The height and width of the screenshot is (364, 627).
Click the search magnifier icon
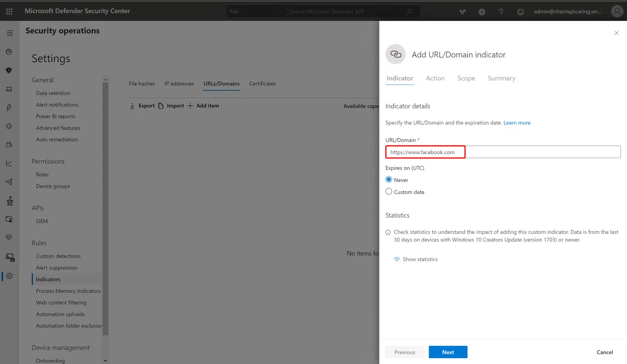[x=409, y=12]
